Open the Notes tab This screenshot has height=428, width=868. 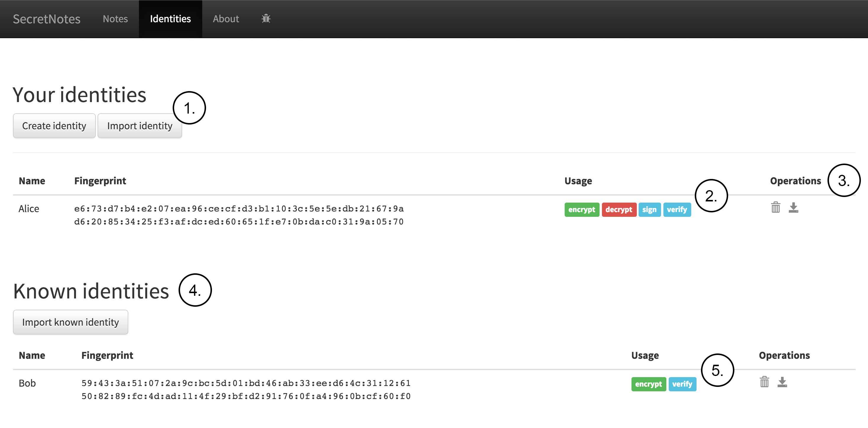tap(115, 19)
